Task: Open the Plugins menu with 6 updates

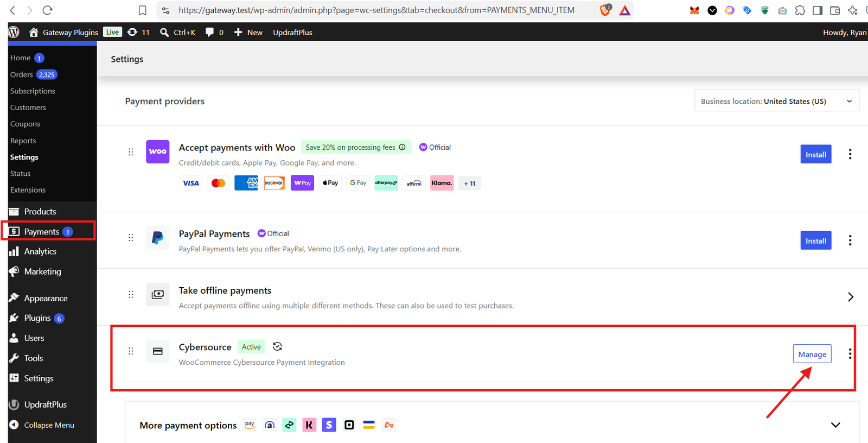Action: coord(37,318)
